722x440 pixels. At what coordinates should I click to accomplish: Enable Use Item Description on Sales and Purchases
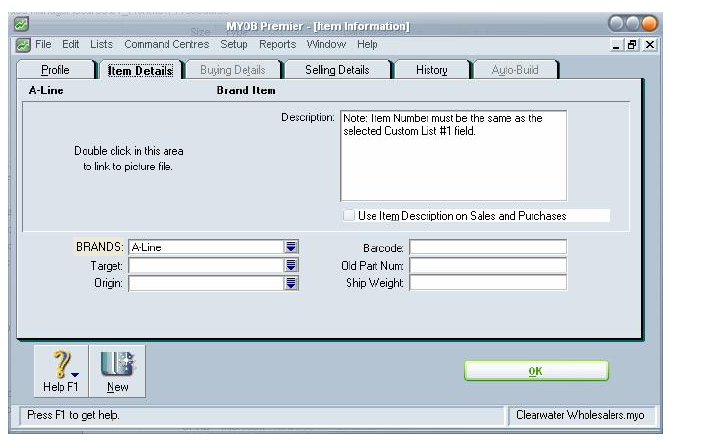click(x=349, y=215)
